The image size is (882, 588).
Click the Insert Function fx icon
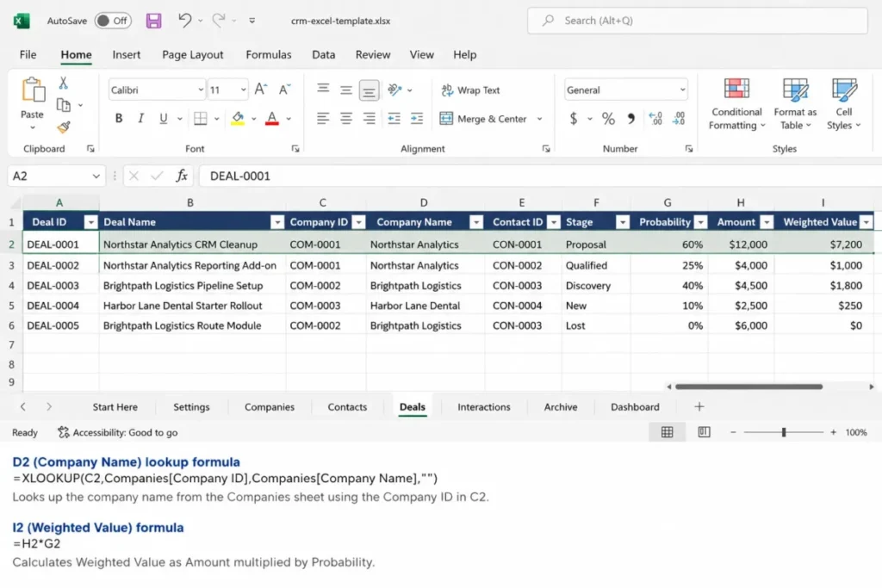click(x=181, y=176)
